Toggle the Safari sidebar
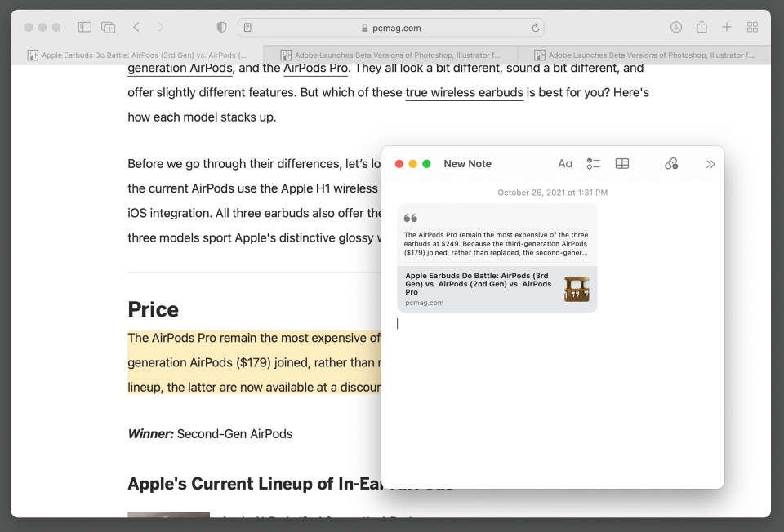784x532 pixels. (x=84, y=28)
